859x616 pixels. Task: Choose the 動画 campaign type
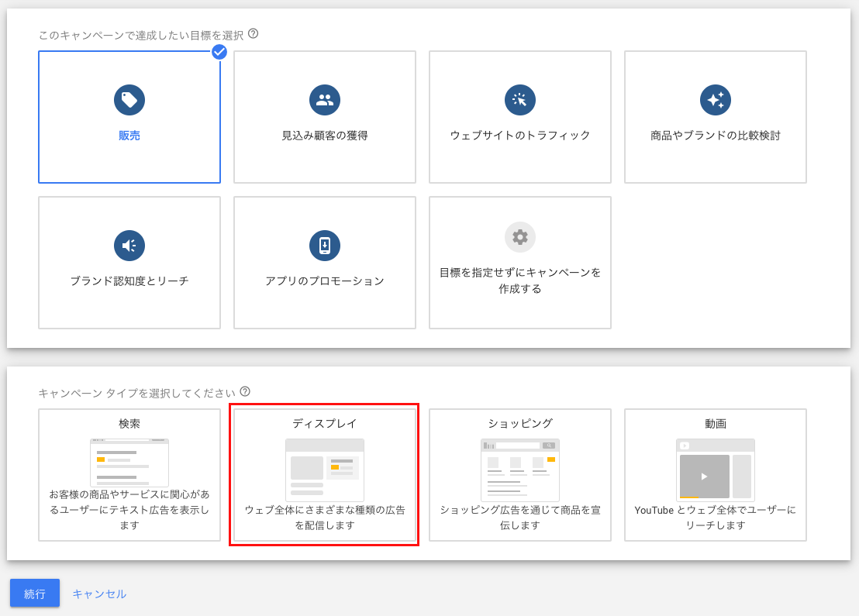pyautogui.click(x=715, y=475)
